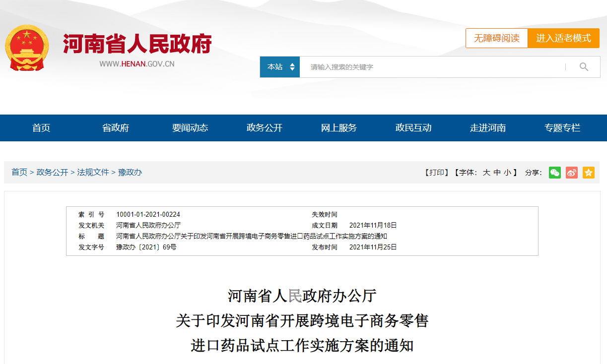
Task: Click the yellow star favorites icon
Action: click(588, 173)
